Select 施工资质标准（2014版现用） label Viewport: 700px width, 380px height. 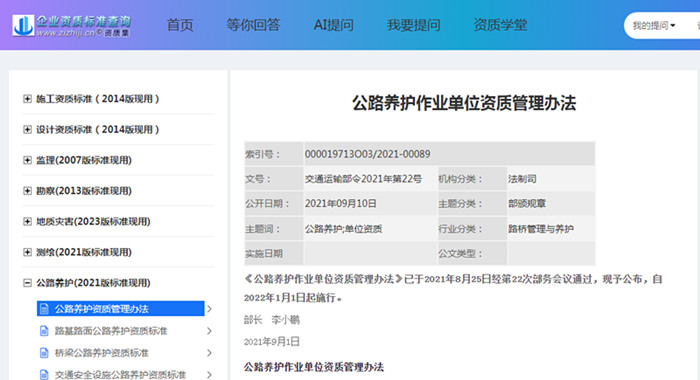[x=98, y=99]
